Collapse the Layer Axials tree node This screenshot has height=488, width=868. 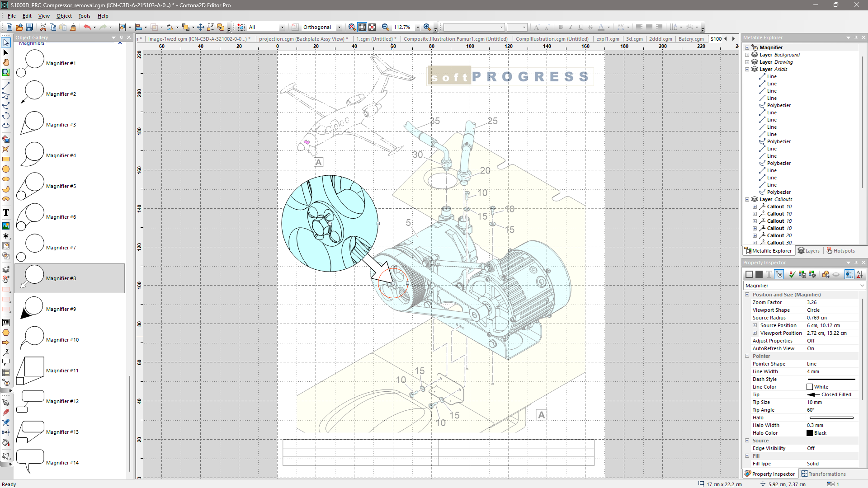pyautogui.click(x=747, y=69)
